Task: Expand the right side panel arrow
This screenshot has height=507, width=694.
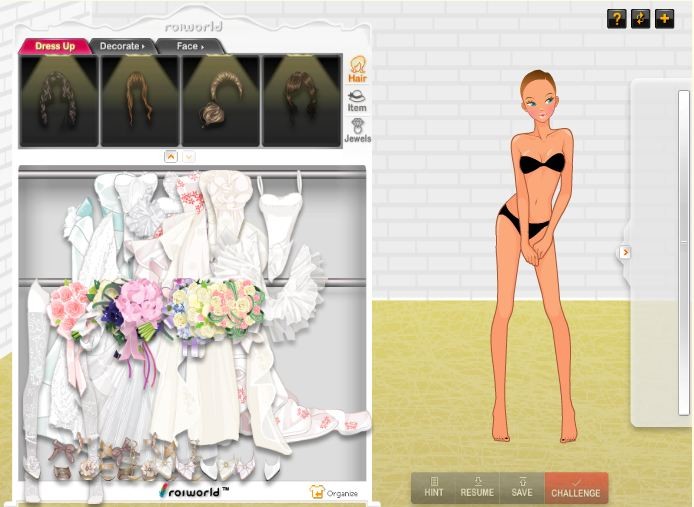Action: (625, 252)
